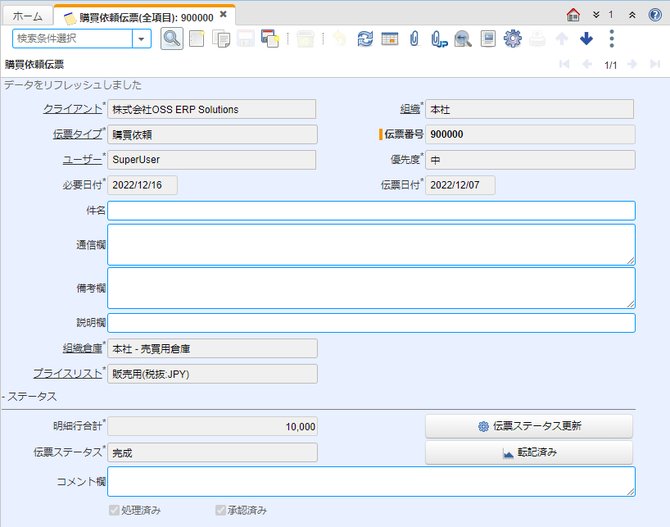Click the double chevron down icon

click(596, 15)
